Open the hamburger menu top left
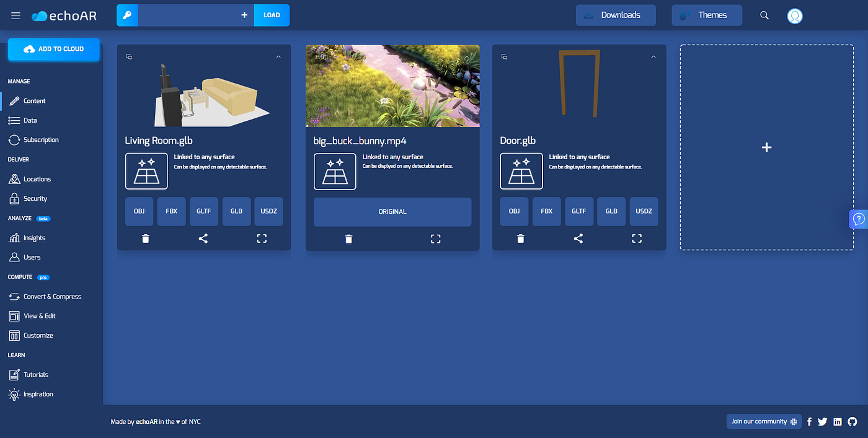This screenshot has width=868, height=438. click(x=15, y=15)
